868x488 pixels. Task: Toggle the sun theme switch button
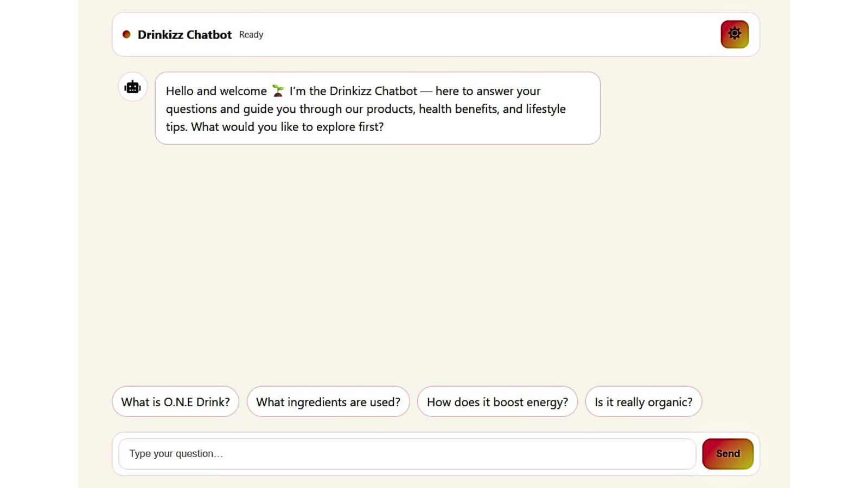point(734,34)
